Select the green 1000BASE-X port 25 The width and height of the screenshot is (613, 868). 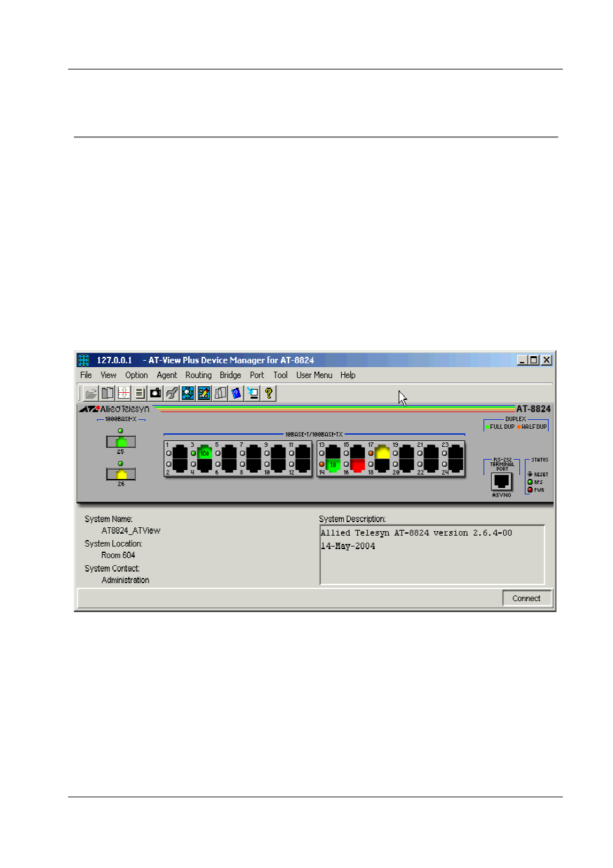121,442
